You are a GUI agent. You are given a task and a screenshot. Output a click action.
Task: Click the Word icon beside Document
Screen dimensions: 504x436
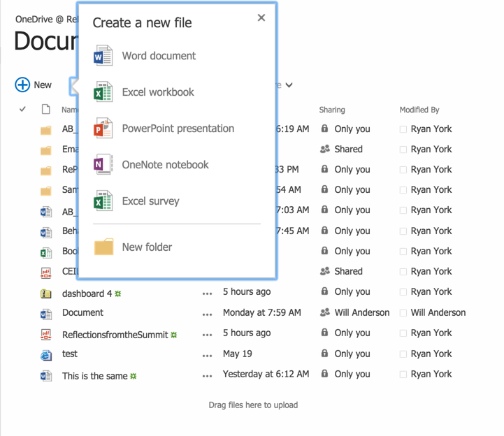[46, 314]
